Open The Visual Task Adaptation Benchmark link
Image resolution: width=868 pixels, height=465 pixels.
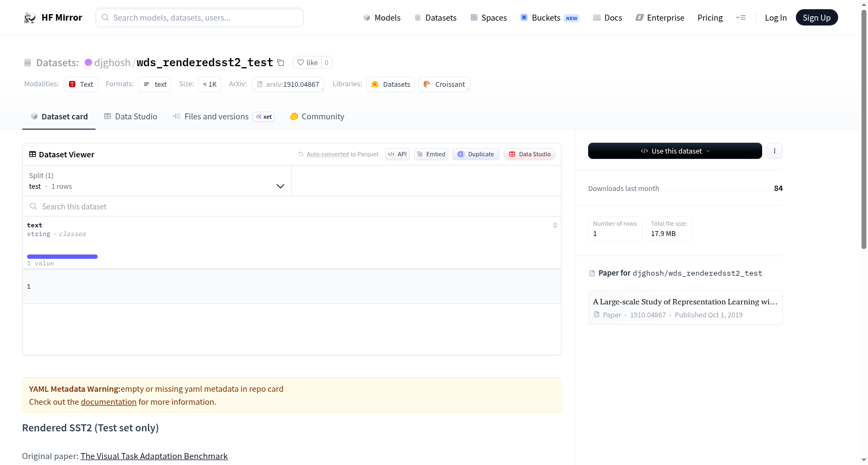point(154,456)
